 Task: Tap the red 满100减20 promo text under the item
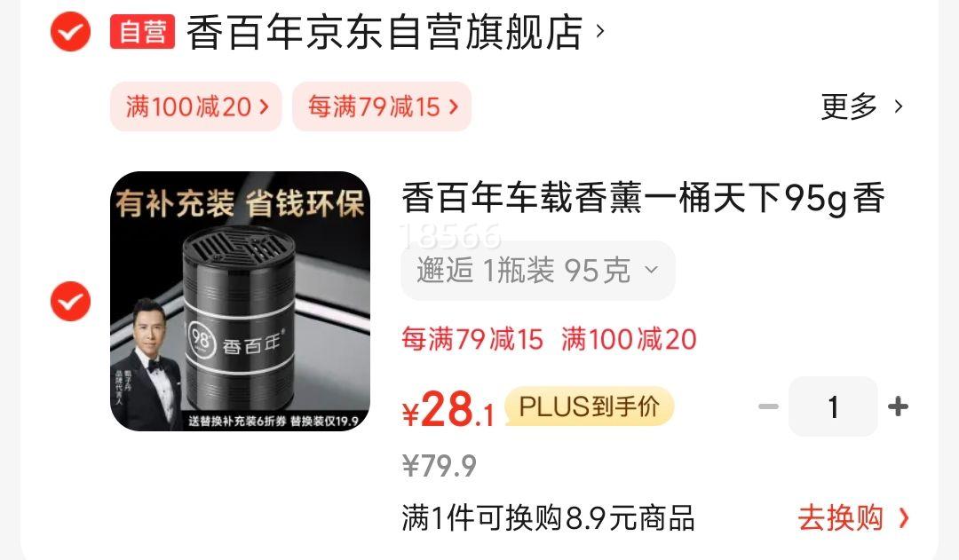pyautogui.click(x=629, y=339)
